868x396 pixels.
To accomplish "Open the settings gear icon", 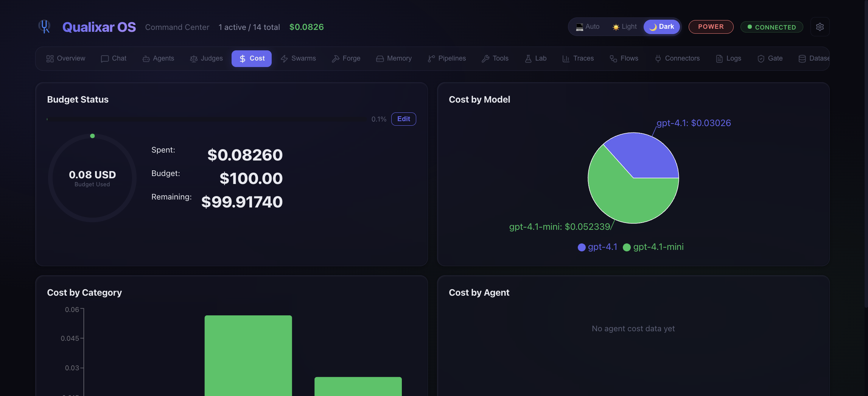I will point(820,27).
